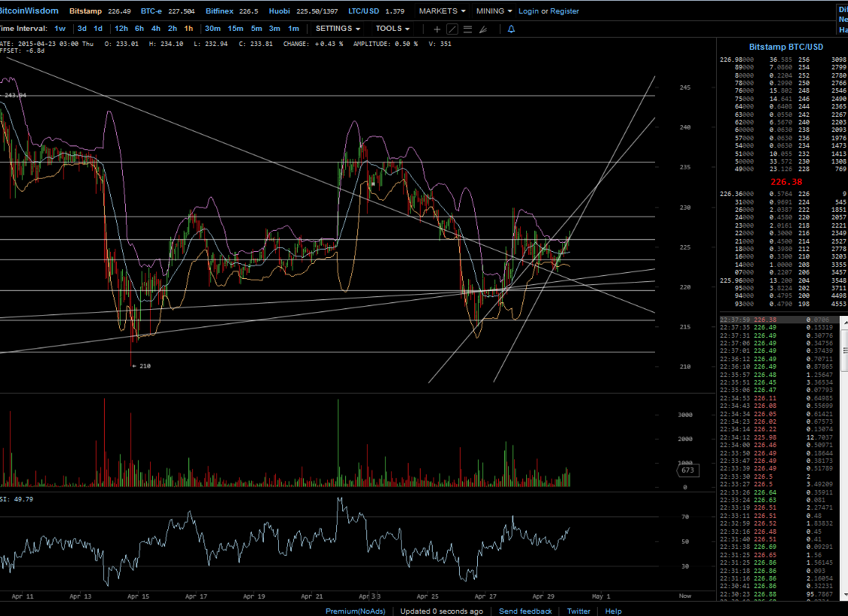Screen dimensions: 848x616
Task: Select the fan lines drawing tool
Action: pyautogui.click(x=483, y=29)
